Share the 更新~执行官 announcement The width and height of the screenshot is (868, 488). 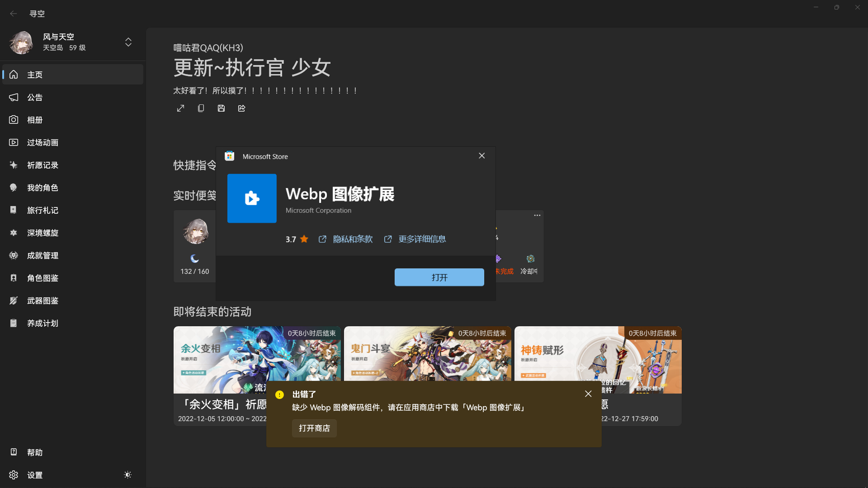[241, 108]
